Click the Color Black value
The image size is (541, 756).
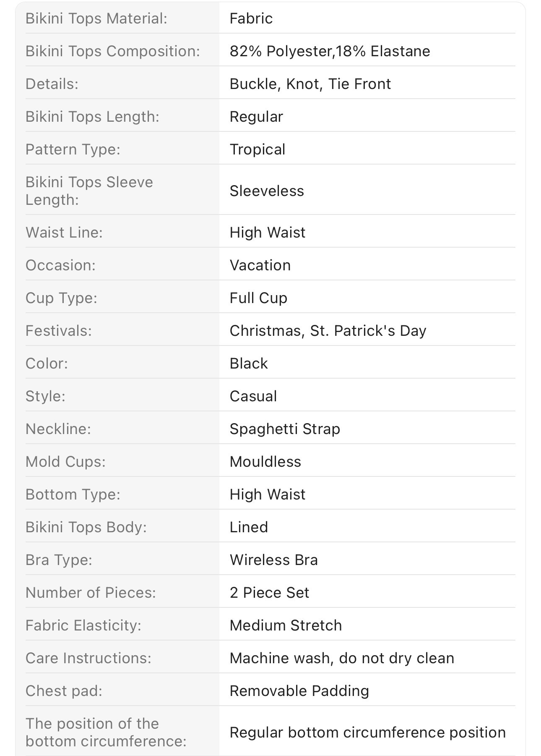[249, 364]
